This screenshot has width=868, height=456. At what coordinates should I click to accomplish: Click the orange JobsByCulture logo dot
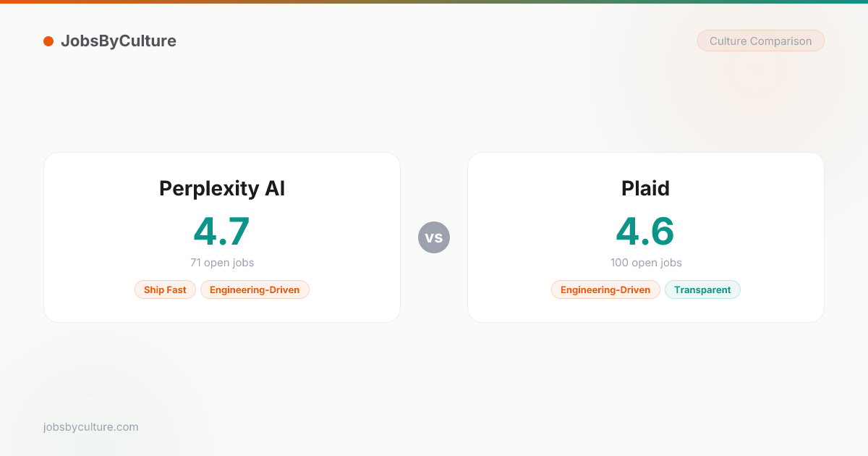click(47, 41)
